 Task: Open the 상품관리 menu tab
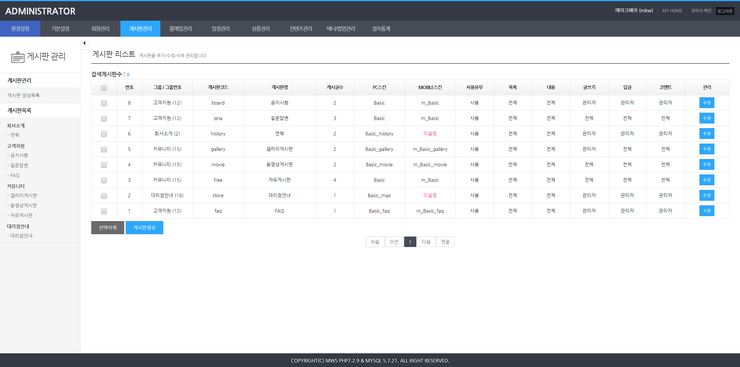[261, 29]
